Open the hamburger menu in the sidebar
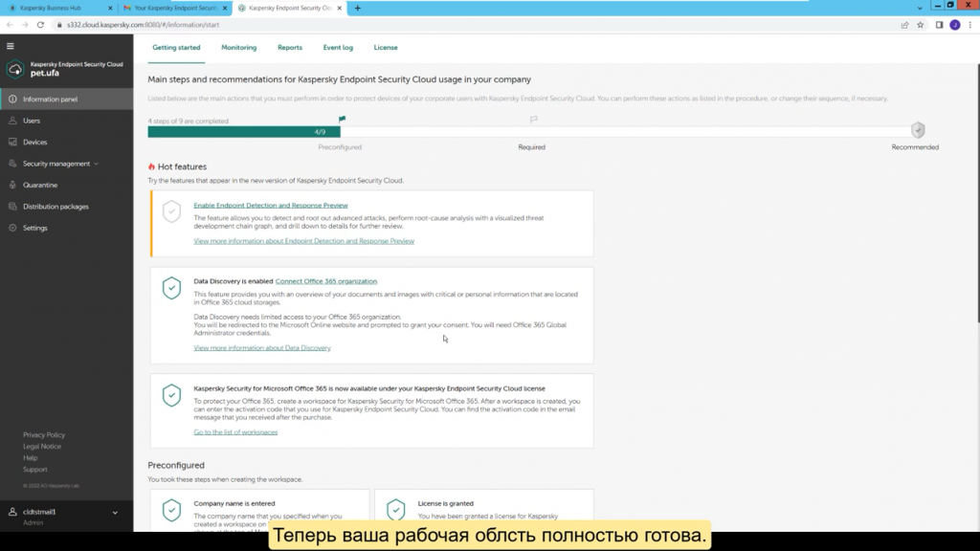This screenshot has width=980, height=551. [10, 46]
